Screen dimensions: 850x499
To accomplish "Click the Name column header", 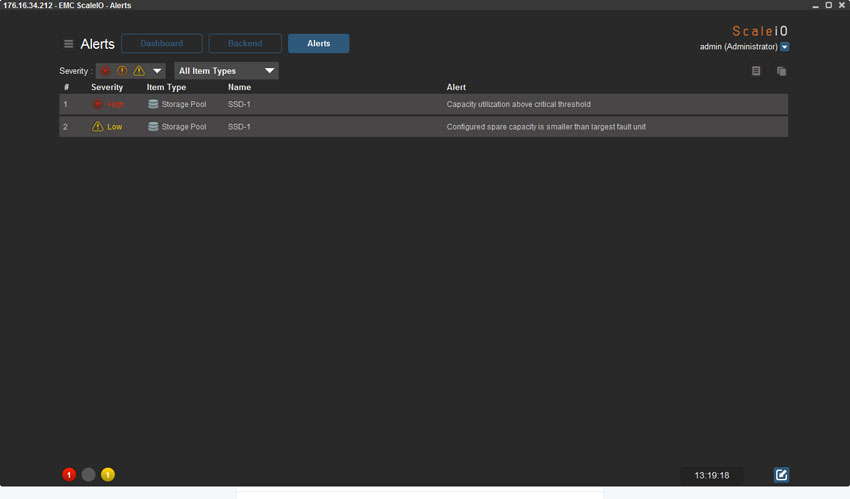I will point(239,87).
